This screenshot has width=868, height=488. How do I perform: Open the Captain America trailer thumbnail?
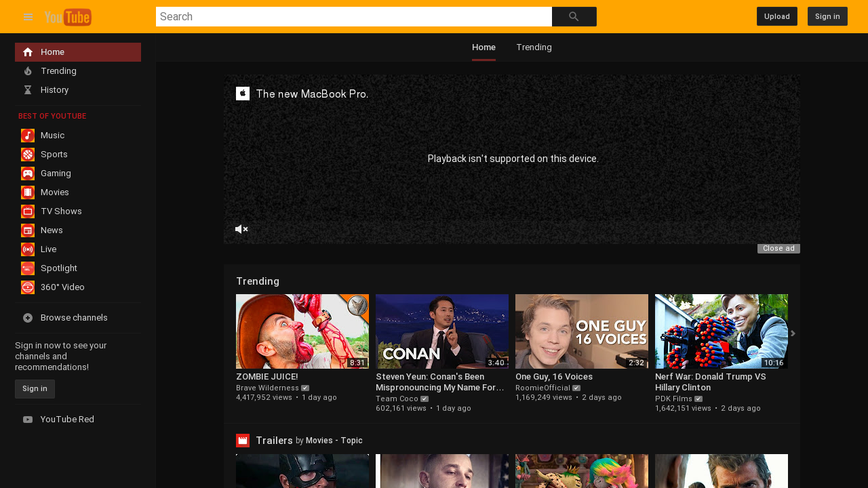302,471
